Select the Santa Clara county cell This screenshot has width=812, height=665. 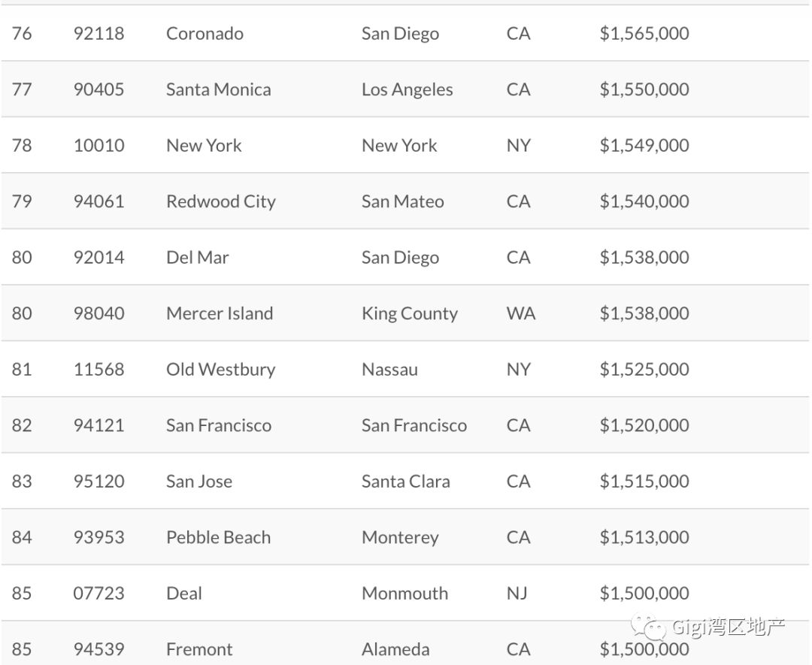pyautogui.click(x=406, y=482)
